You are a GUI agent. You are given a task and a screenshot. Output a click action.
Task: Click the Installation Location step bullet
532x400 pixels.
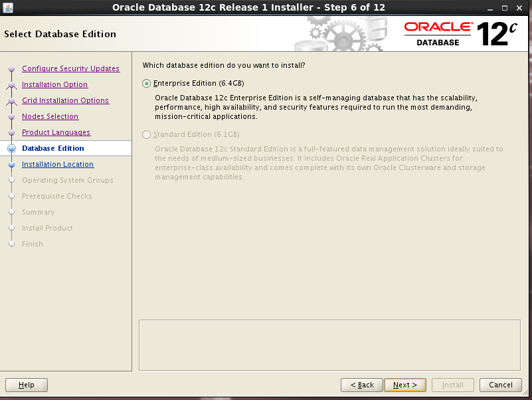click(11, 165)
